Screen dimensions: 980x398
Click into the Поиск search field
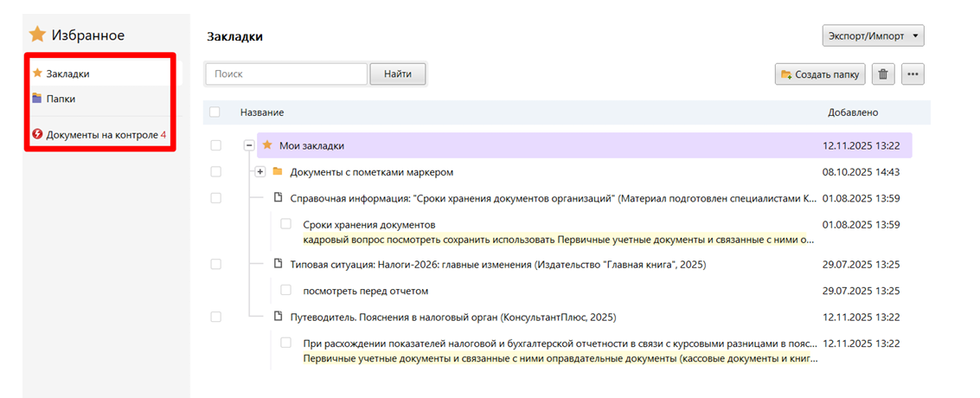coord(286,74)
